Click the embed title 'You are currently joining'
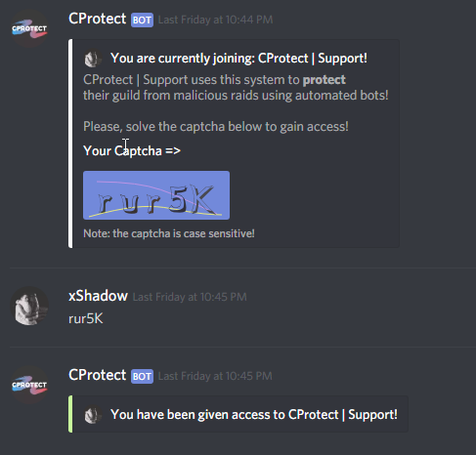Screen dimensions: 476x455 click(x=238, y=59)
